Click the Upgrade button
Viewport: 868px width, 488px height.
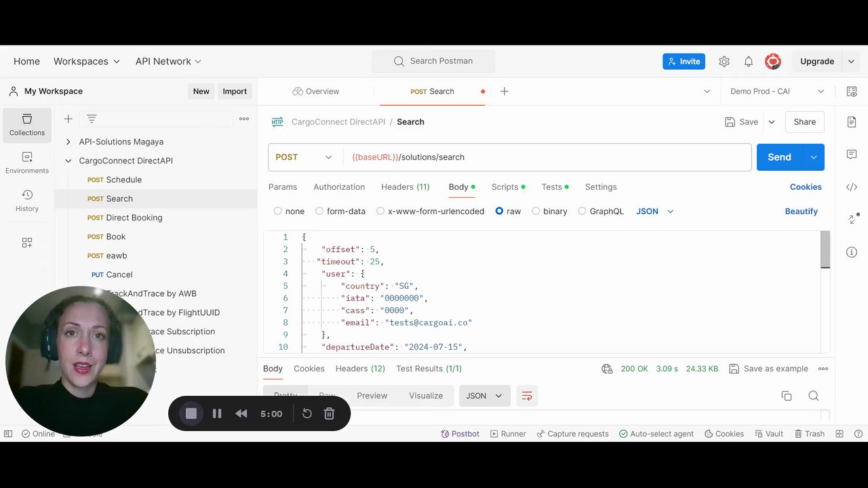[x=817, y=61]
